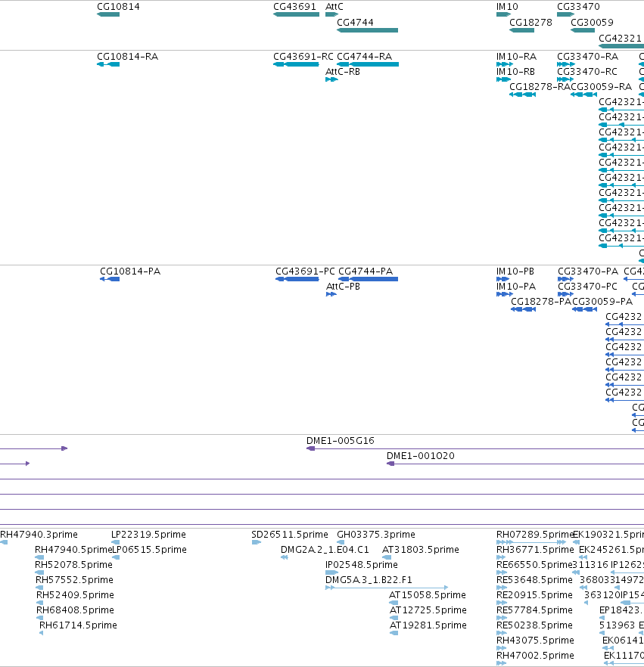Select the IM10-PB protein label
The width and height of the screenshot is (644, 667).
515,271
